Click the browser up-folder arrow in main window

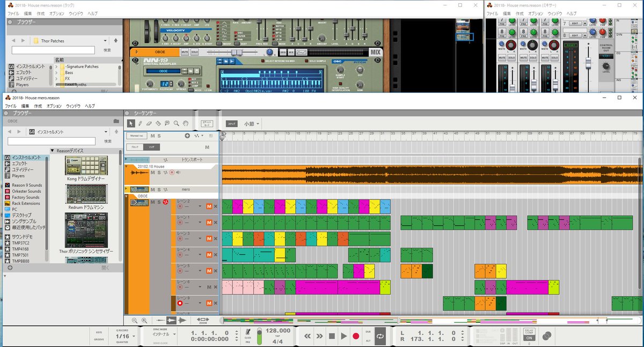coord(116,132)
